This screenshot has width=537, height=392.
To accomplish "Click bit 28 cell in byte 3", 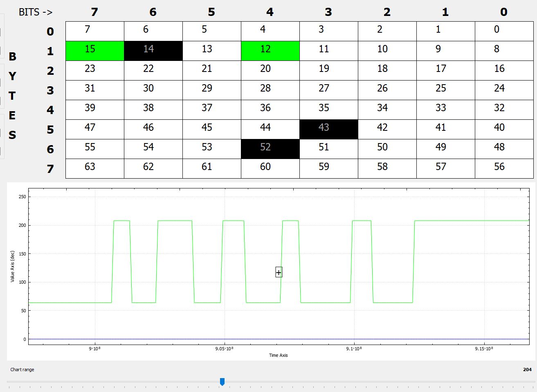I will [x=270, y=90].
